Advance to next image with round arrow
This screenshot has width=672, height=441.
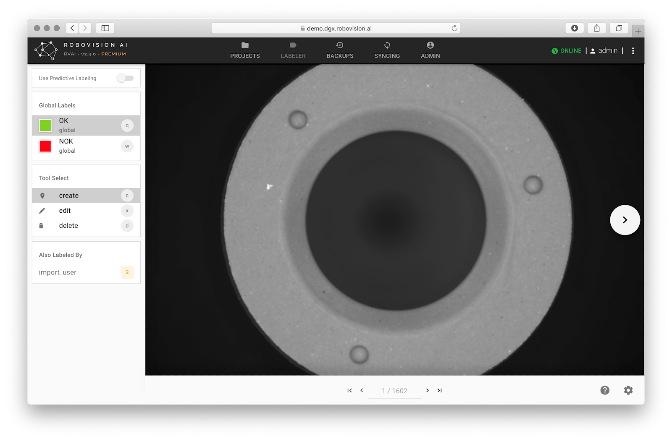(x=625, y=220)
